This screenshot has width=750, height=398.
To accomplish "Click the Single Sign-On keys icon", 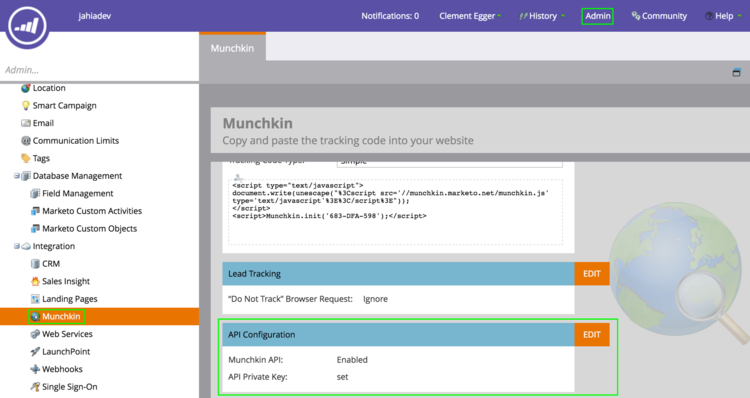I will coord(35,387).
